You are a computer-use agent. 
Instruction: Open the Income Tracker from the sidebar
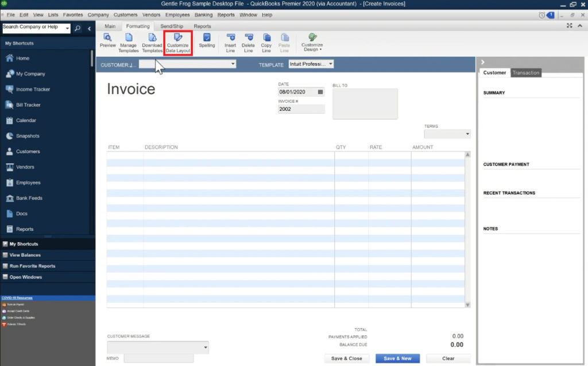(x=33, y=89)
